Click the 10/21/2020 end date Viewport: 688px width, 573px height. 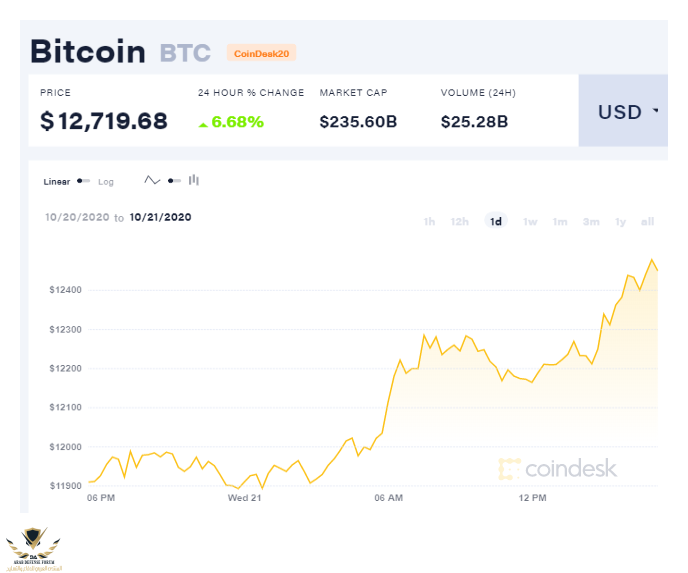pyautogui.click(x=161, y=217)
